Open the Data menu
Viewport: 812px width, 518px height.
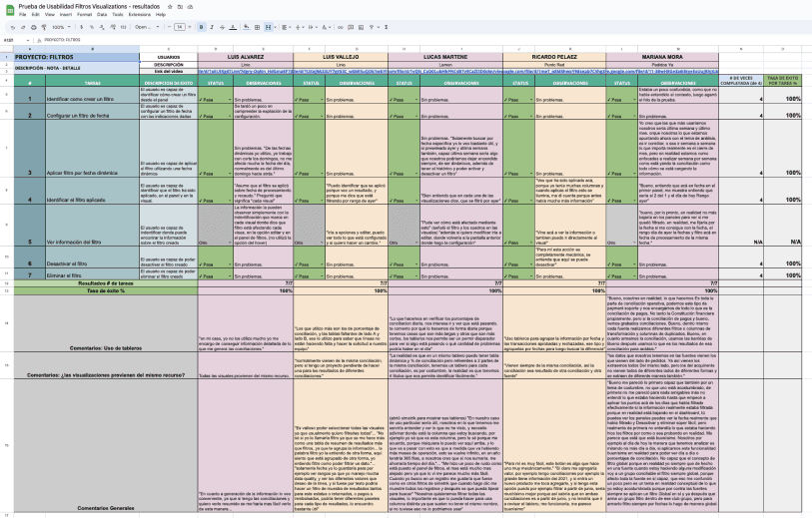click(x=102, y=15)
